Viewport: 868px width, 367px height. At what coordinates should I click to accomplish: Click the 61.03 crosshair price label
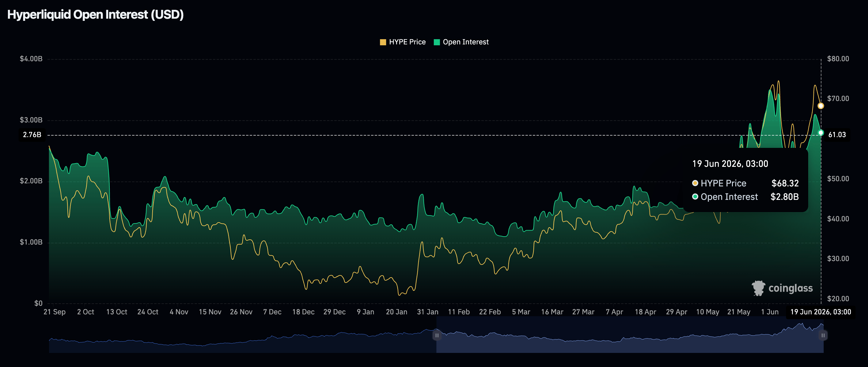click(x=837, y=135)
